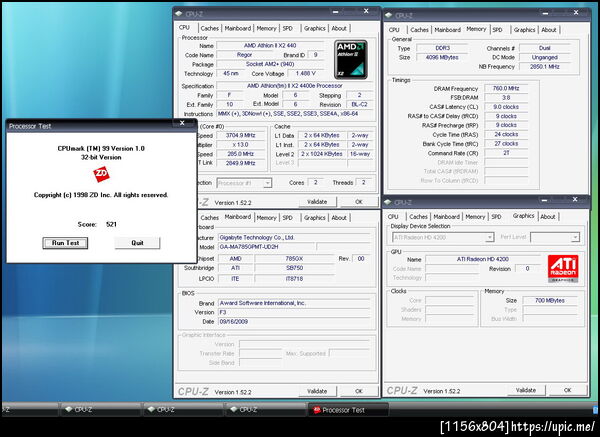
Task: Click the Core Voltage value 1.488 V
Action: (x=306, y=73)
